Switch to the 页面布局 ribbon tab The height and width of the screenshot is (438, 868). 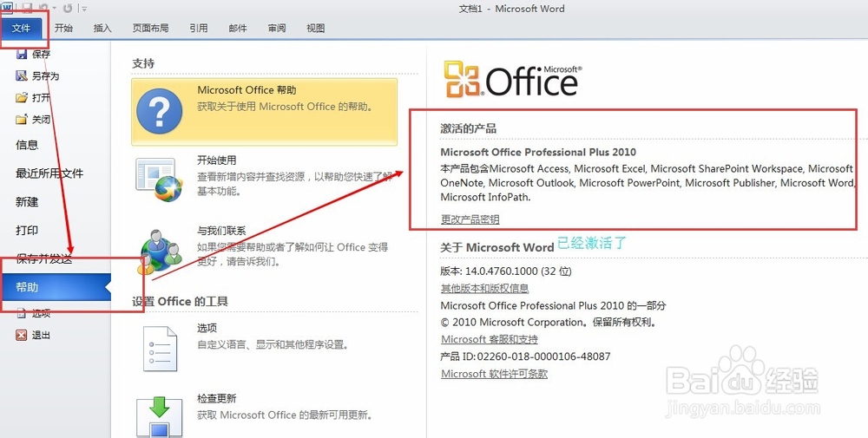(x=150, y=28)
